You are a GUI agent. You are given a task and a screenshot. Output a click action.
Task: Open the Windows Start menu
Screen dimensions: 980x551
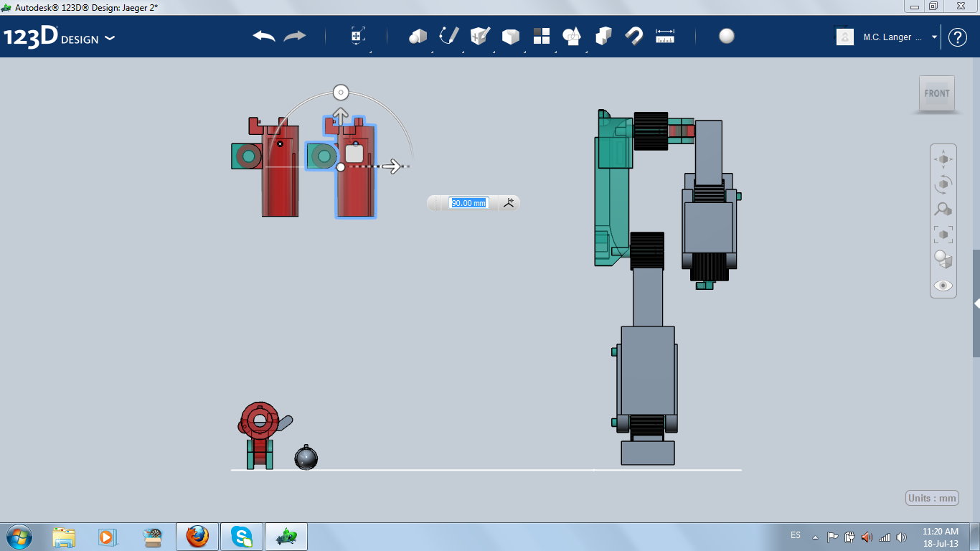18,537
